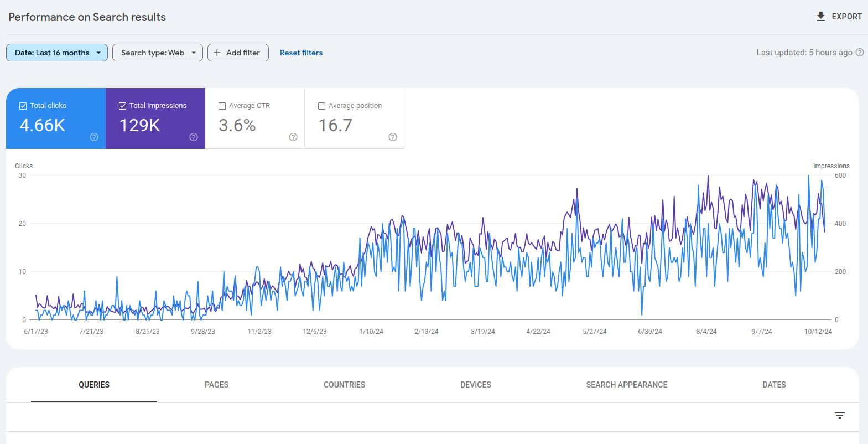Click the Reset filters link
This screenshot has height=444, width=868.
[301, 53]
